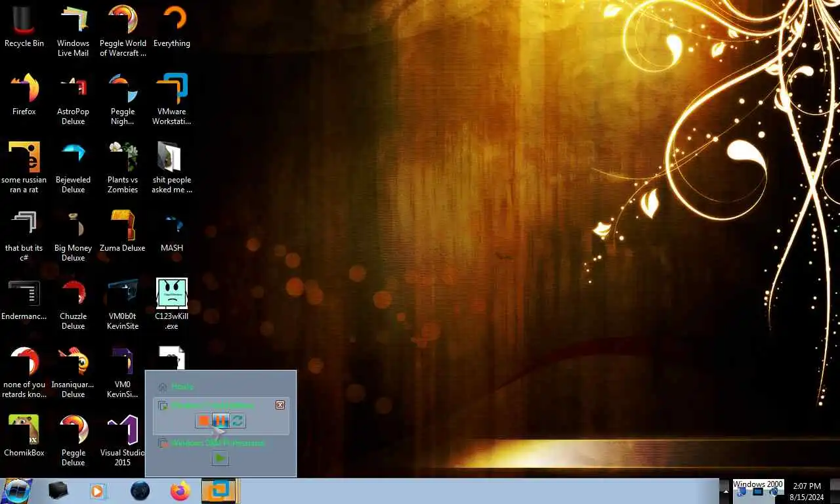This screenshot has width=840, height=504.
Task: Select 'some russian ran a rat' icon
Action: point(24,168)
